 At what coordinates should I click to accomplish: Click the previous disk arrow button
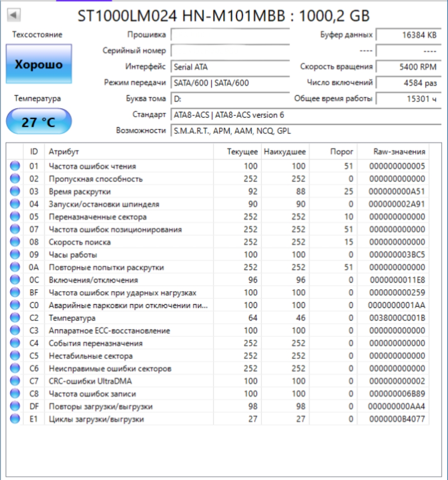tap(14, 15)
